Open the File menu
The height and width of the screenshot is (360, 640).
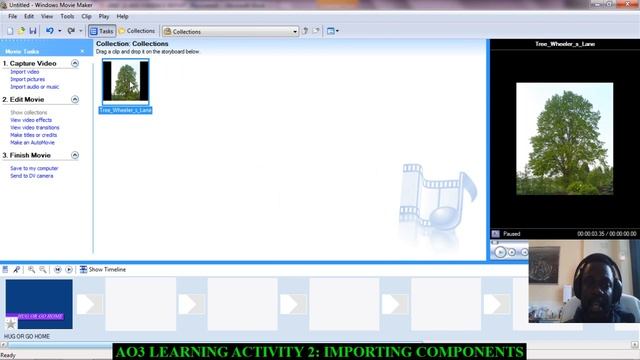[13, 16]
